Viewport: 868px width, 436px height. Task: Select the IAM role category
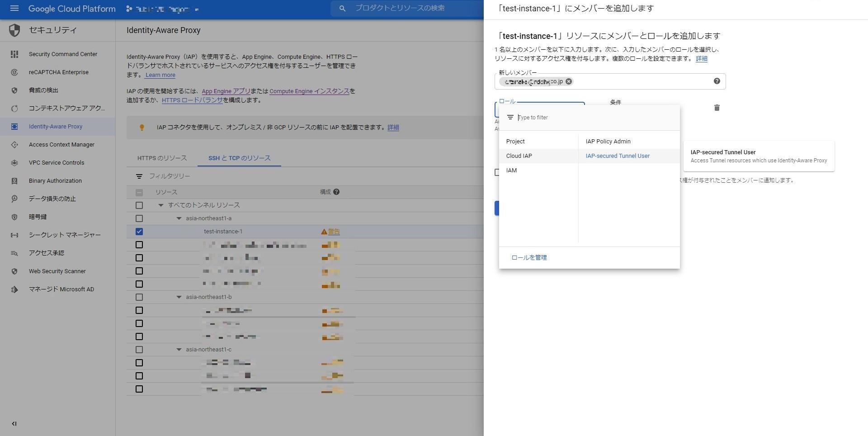(x=511, y=171)
